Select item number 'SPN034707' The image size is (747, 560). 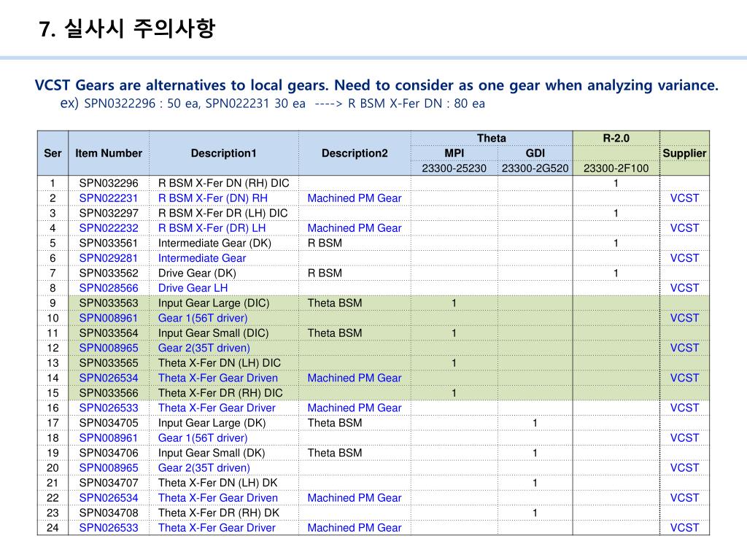(x=109, y=483)
